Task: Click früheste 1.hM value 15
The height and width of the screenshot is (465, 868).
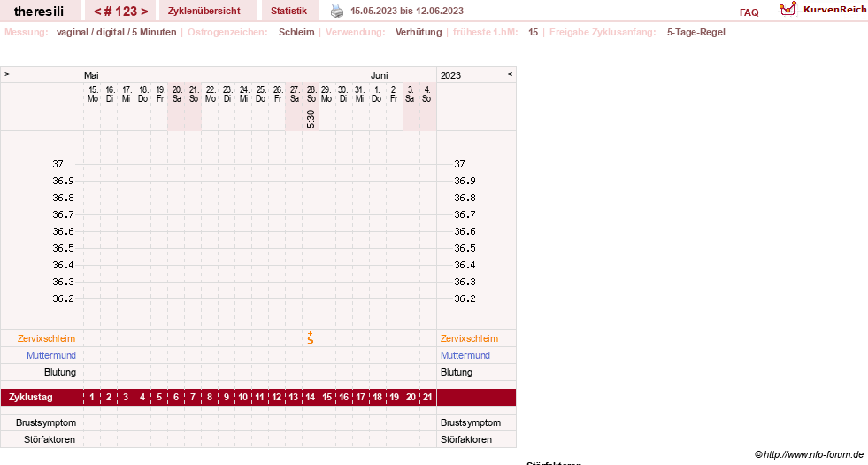Action: click(533, 32)
